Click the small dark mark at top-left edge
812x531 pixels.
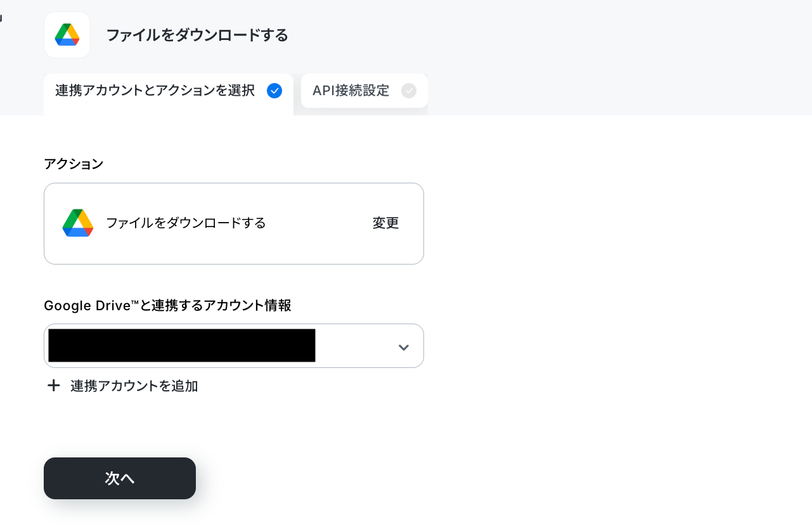click(1, 18)
